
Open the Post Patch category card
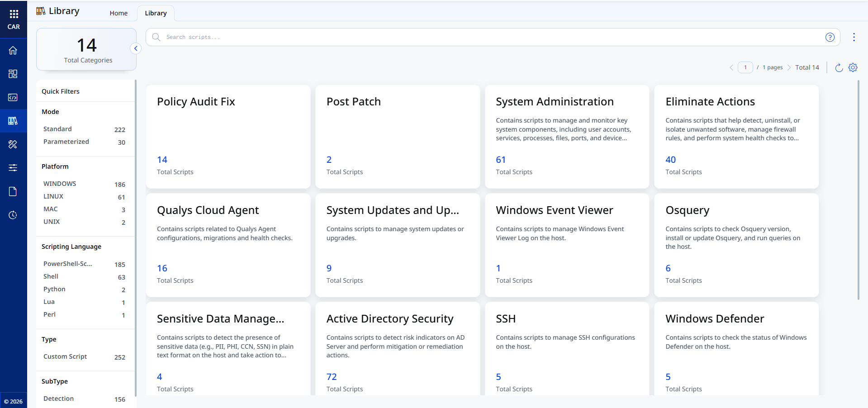(x=398, y=137)
